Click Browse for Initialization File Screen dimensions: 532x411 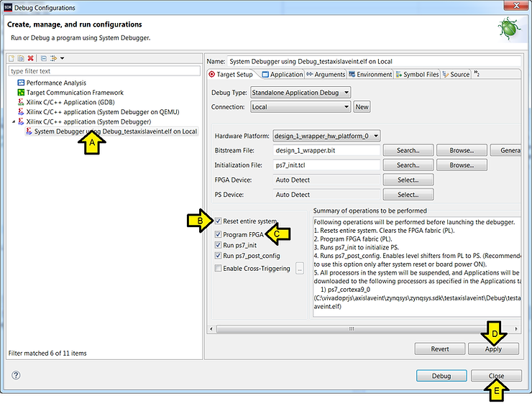(x=462, y=165)
